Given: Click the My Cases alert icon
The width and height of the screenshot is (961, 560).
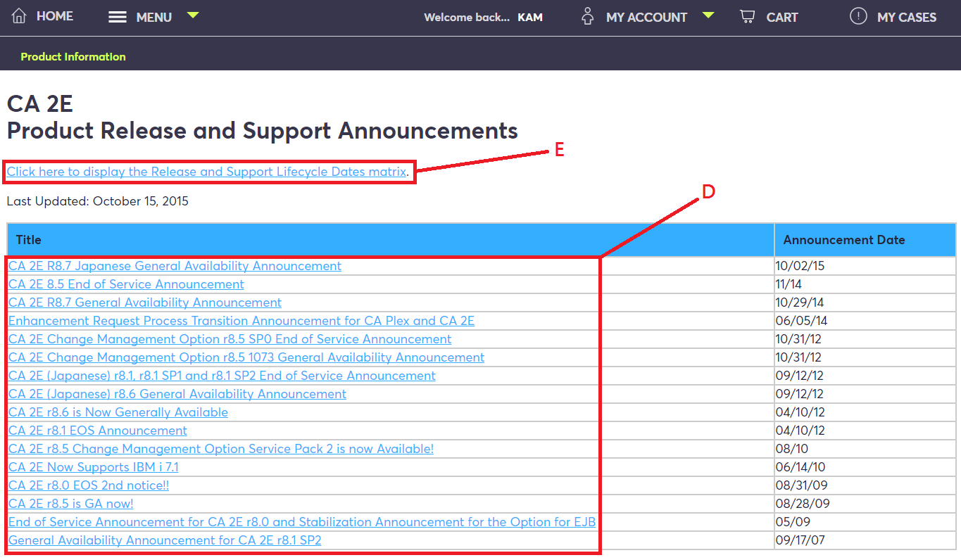Looking at the screenshot, I should (858, 16).
